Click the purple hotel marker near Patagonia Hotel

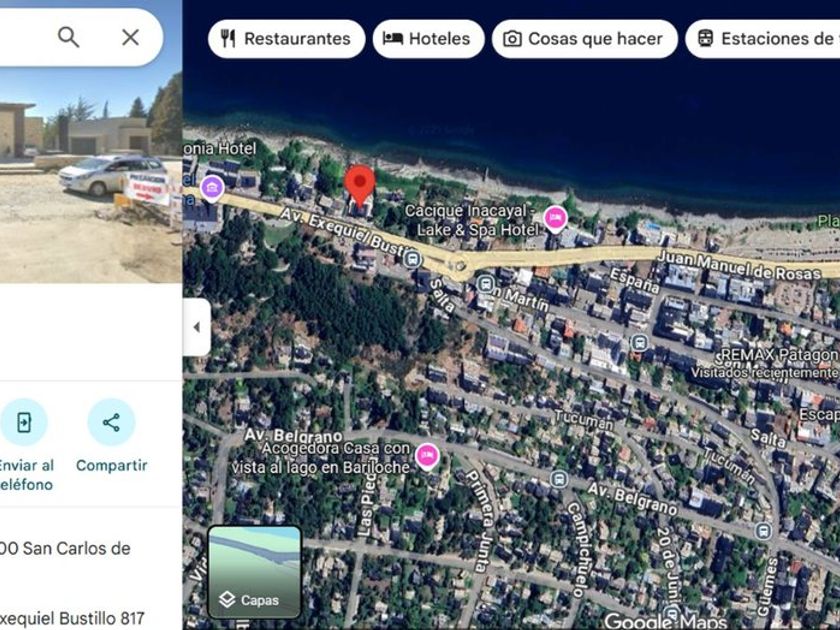(212, 189)
